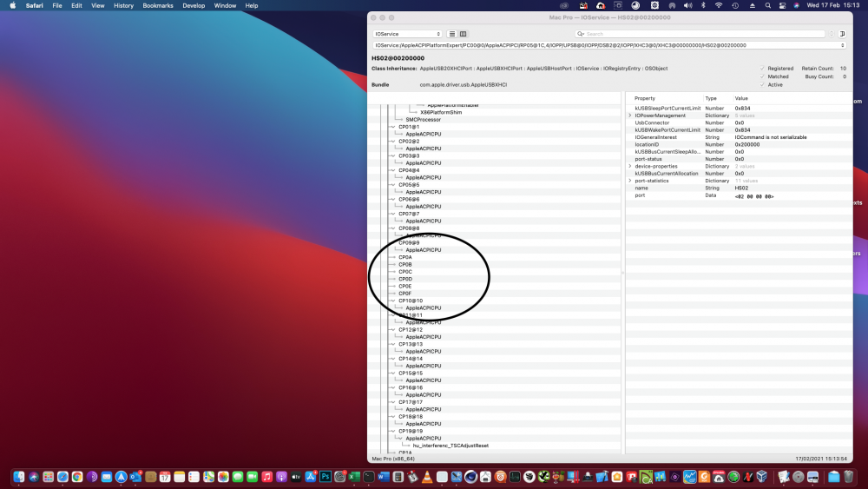
Task: Collapse AppleACPICPU under CP19@19
Action: click(400, 438)
